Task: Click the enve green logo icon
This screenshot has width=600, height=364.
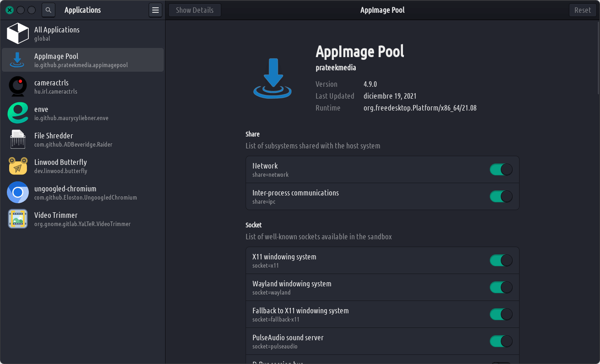Action: 18,113
